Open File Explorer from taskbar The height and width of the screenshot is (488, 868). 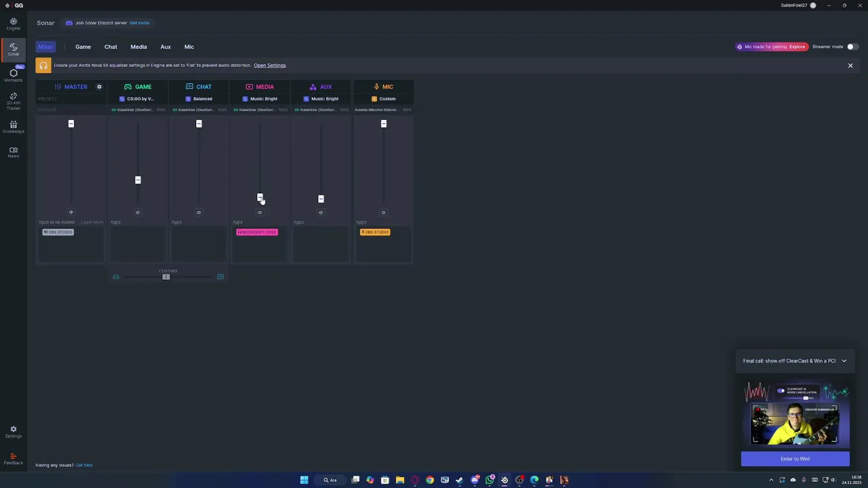click(x=400, y=480)
